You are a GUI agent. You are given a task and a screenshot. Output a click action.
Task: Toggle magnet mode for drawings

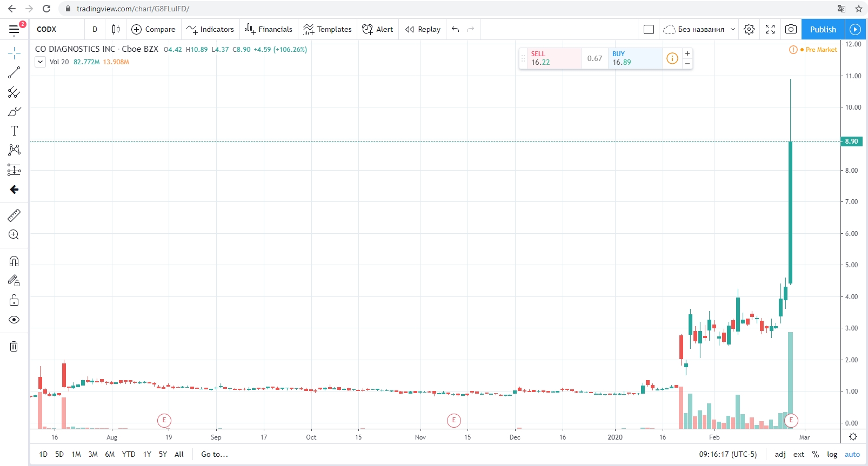14,261
